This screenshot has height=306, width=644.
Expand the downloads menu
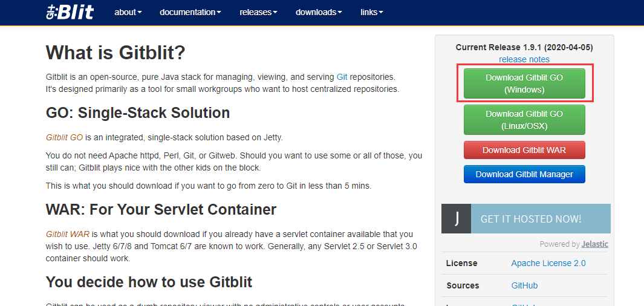pos(319,12)
